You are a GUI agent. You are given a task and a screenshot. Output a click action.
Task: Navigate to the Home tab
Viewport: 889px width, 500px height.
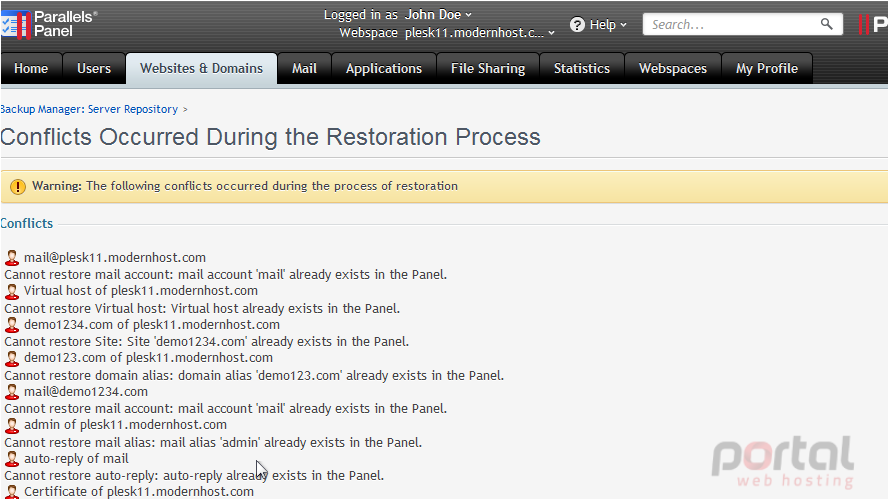coord(31,69)
